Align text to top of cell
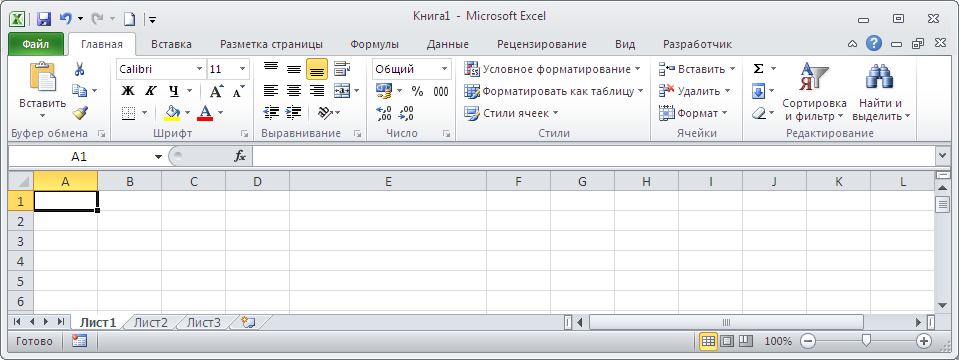This screenshot has width=959, height=360. 270,68
